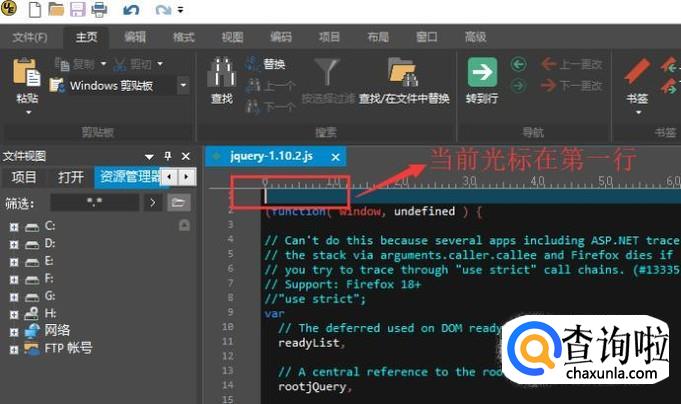Click the Replace (替换) button

pos(266,65)
